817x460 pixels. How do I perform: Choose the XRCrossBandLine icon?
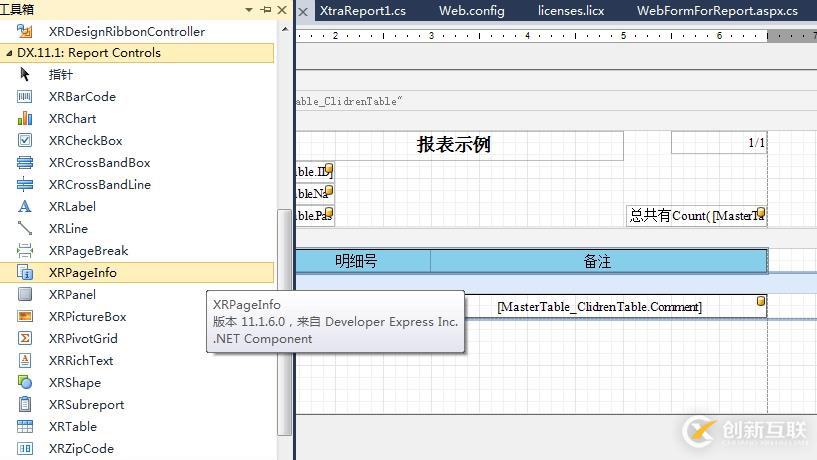(24, 184)
